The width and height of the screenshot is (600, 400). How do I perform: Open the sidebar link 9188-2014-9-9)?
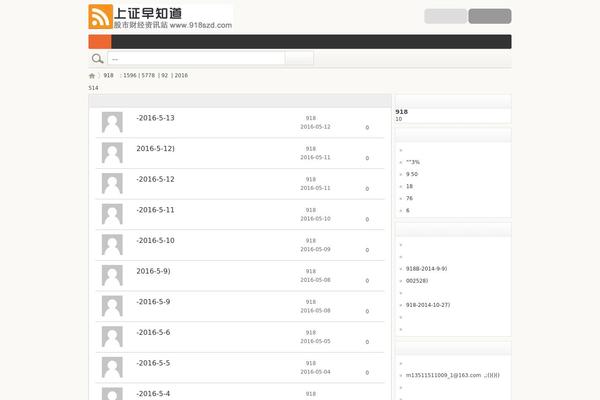click(x=426, y=269)
